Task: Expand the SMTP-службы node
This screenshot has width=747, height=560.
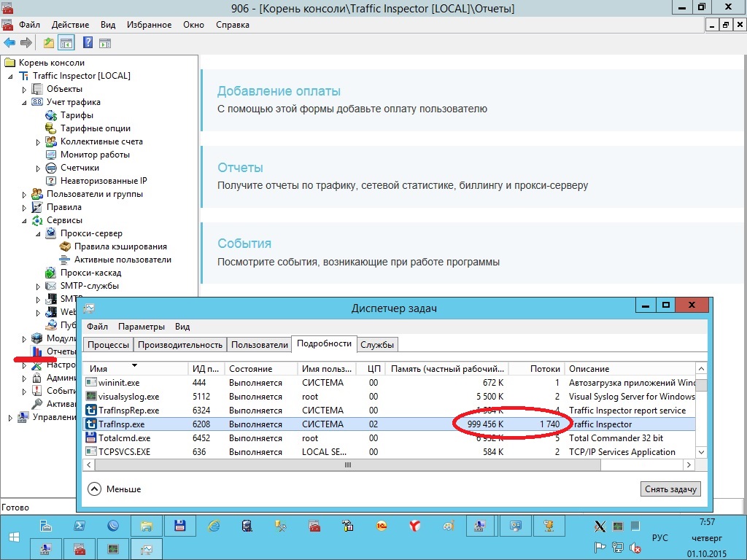Action: pyautogui.click(x=38, y=286)
